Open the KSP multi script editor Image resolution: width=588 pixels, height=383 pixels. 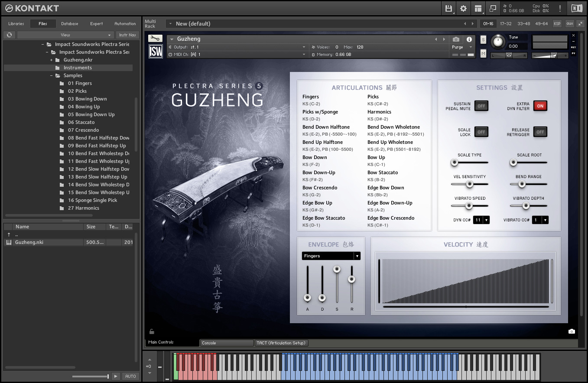tap(557, 24)
